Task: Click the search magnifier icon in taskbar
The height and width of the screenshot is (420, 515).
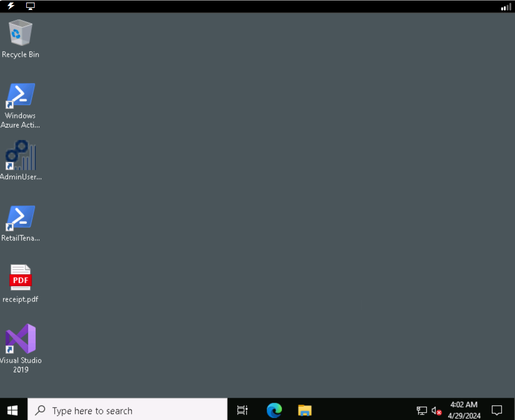Action: pos(40,410)
